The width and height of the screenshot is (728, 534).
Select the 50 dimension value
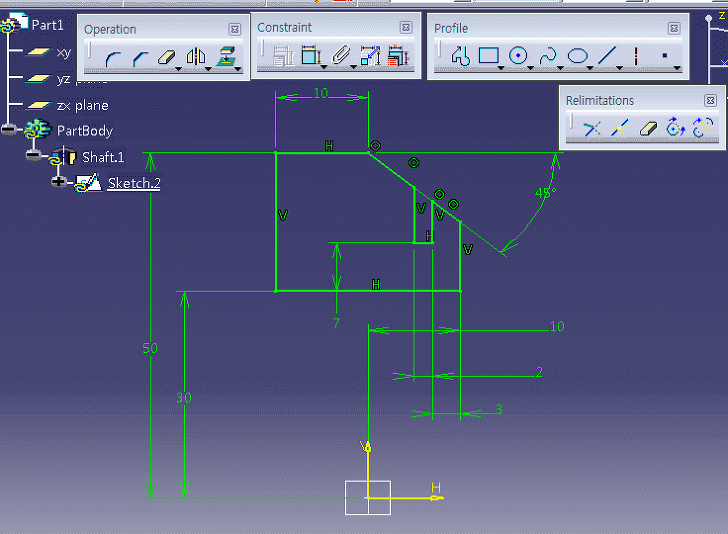pos(150,348)
